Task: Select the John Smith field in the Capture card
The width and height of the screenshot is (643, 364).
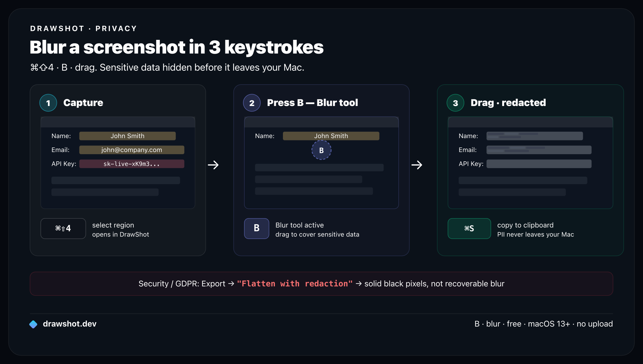Action: pyautogui.click(x=127, y=136)
